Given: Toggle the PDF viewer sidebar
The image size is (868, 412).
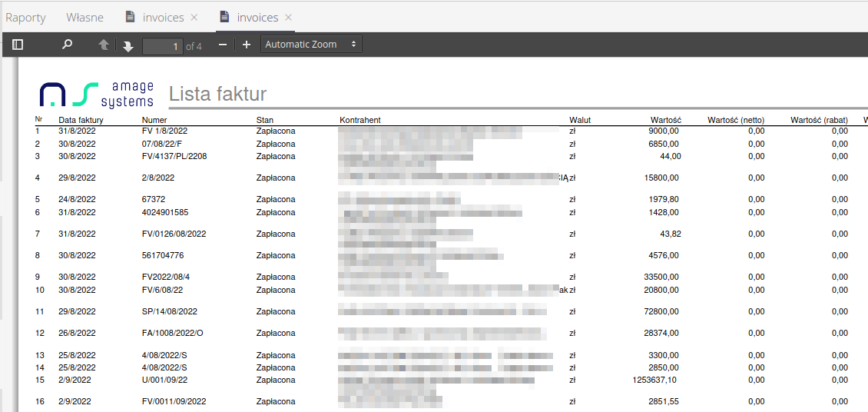Looking at the screenshot, I should point(18,45).
